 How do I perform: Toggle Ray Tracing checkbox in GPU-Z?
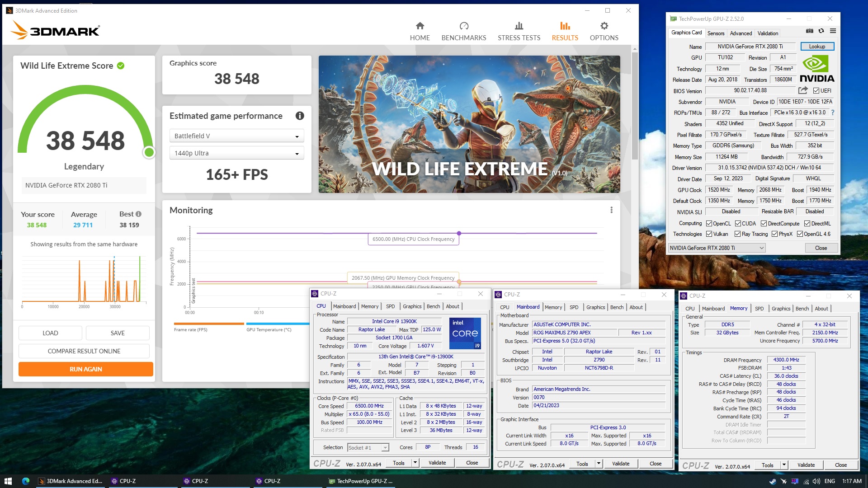(737, 234)
